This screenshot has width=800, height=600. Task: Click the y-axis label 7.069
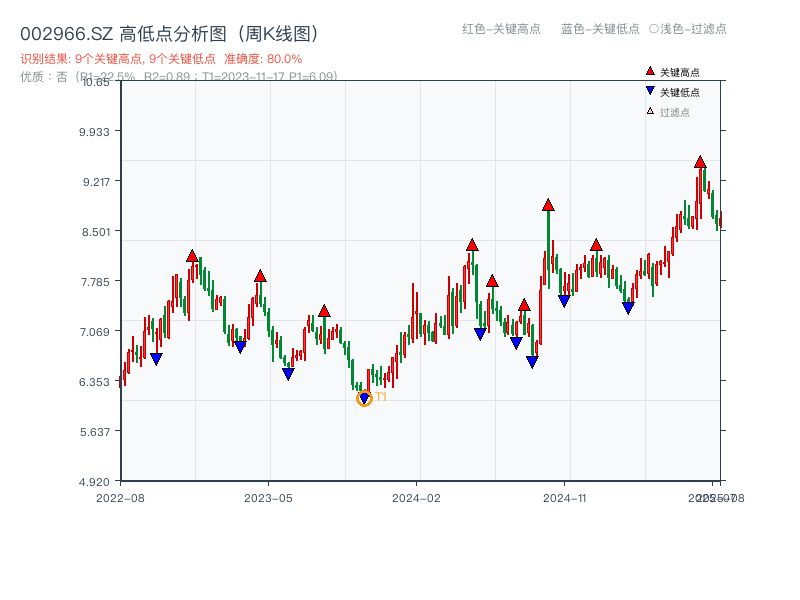(x=95, y=332)
